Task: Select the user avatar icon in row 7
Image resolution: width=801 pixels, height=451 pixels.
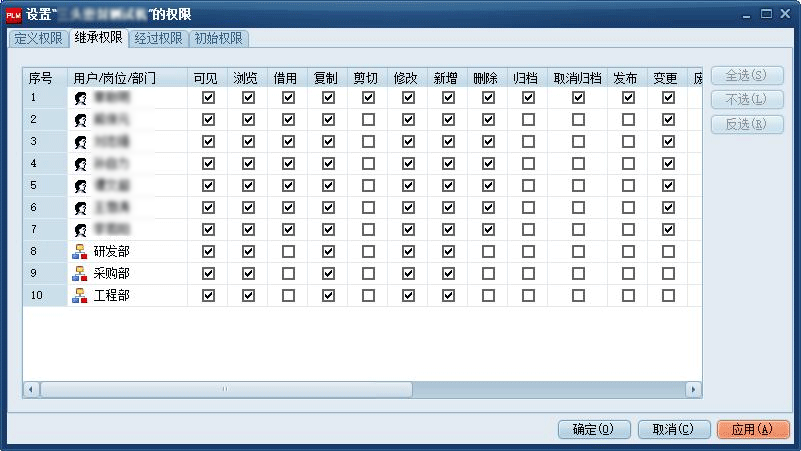Action: (x=80, y=230)
